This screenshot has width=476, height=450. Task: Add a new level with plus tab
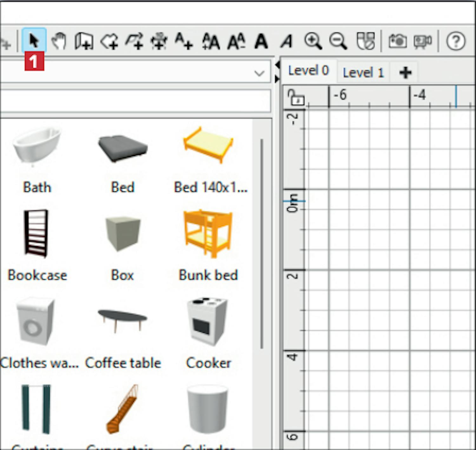405,73
